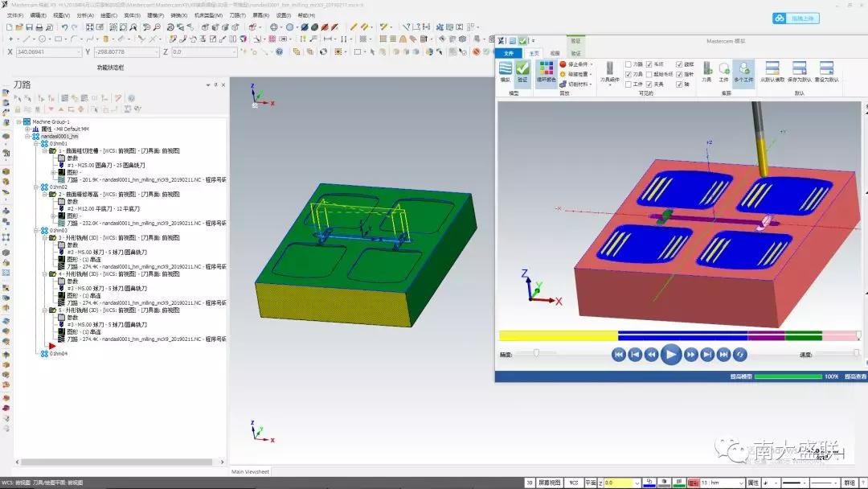
Task: Jump to simulation start with rewind-to-start button
Action: click(619, 355)
